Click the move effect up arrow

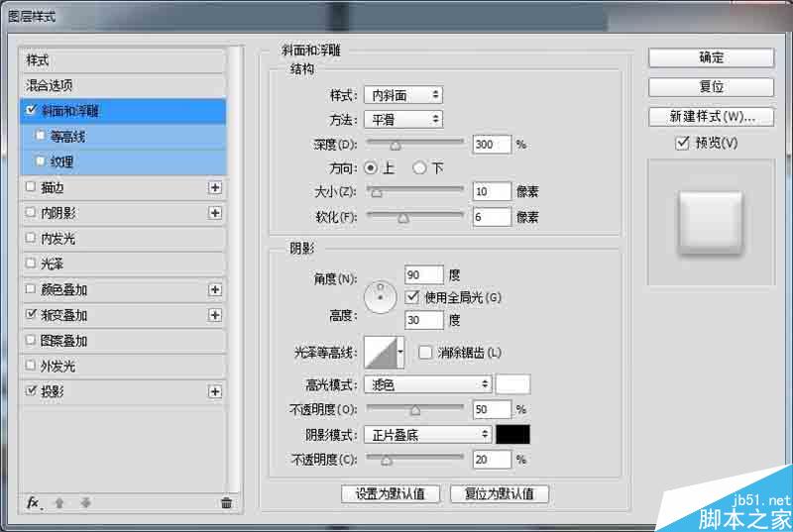[59, 502]
